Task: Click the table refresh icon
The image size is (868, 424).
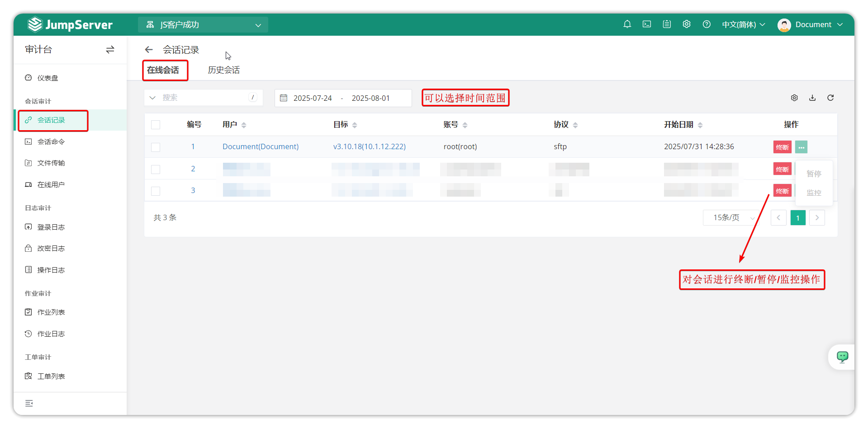Action: pyautogui.click(x=830, y=98)
